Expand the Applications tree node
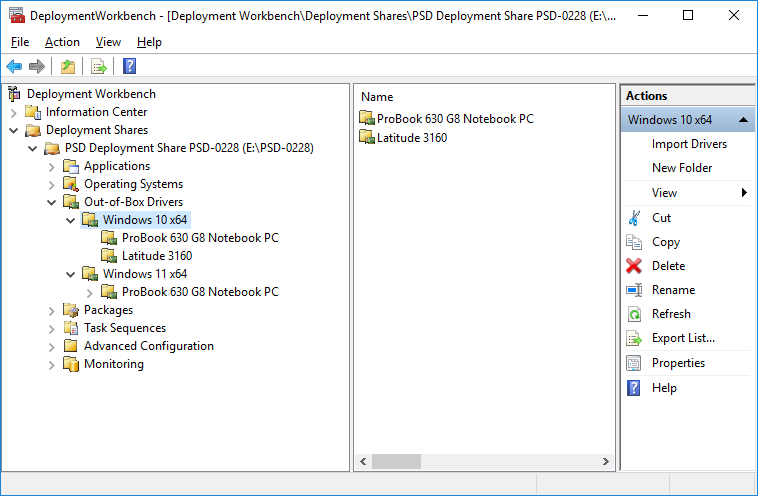758x496 pixels. tap(52, 166)
